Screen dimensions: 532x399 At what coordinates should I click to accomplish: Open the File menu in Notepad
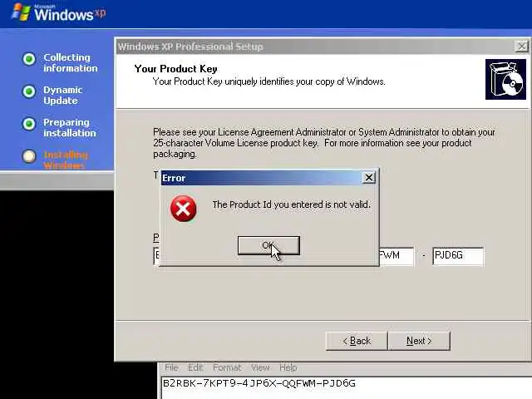point(171,367)
